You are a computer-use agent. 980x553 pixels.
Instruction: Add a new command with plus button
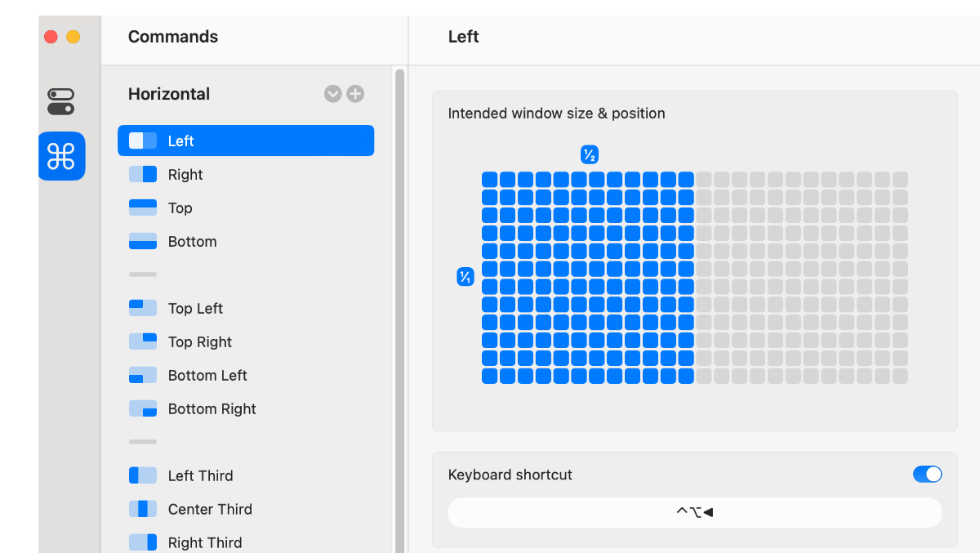click(355, 94)
